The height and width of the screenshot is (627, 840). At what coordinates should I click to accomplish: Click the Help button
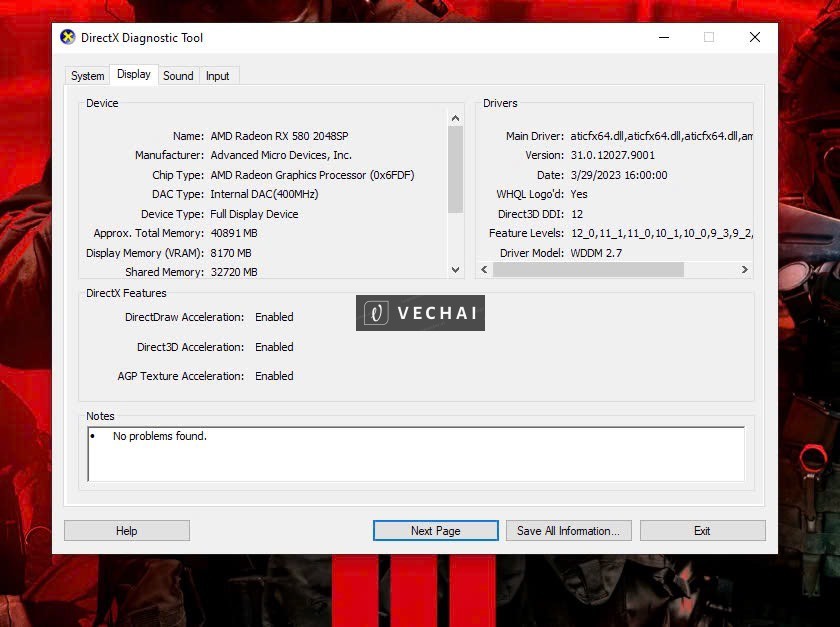126,530
